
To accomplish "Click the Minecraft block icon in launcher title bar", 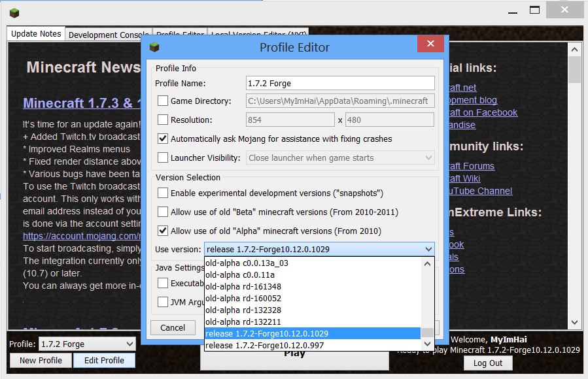I will (14, 14).
